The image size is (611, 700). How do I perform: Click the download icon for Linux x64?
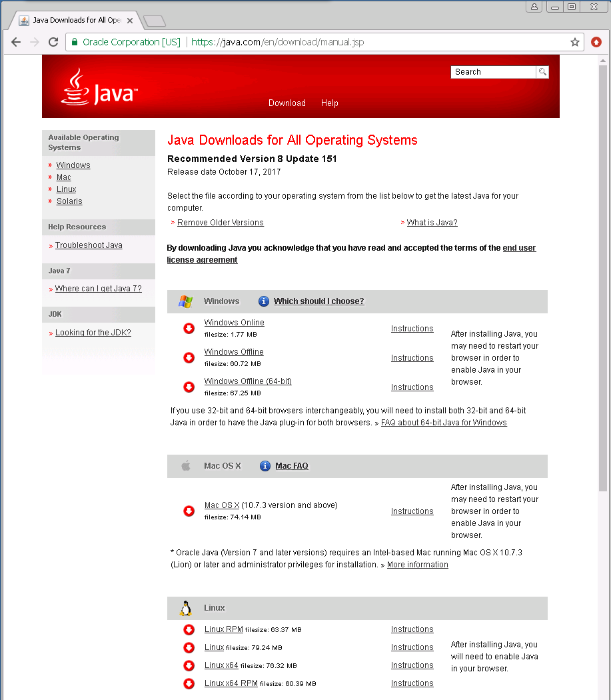[x=189, y=665]
